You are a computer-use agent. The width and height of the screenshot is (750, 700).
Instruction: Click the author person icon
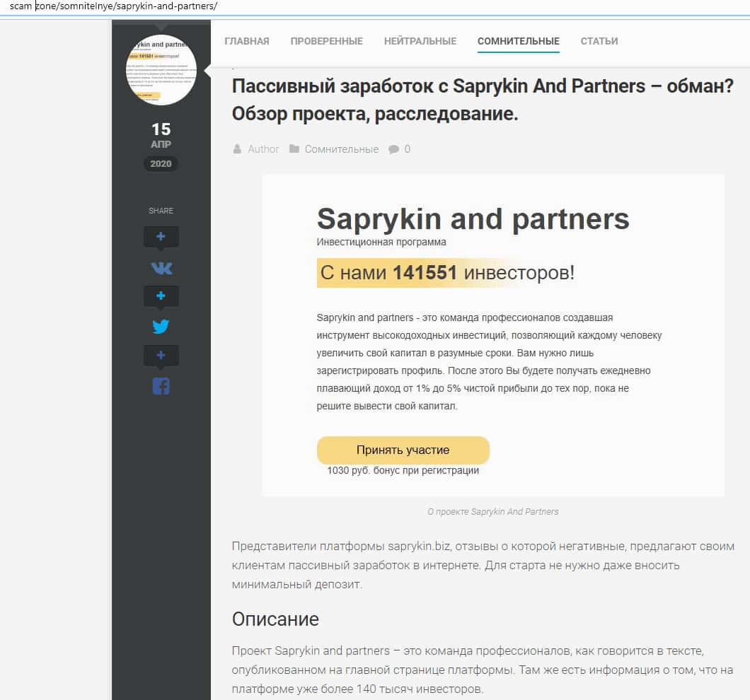click(237, 149)
